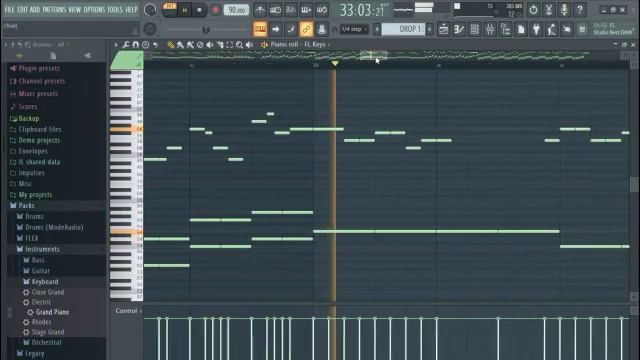
Task: Toggle the link/multilink controllers button
Action: 306,29
